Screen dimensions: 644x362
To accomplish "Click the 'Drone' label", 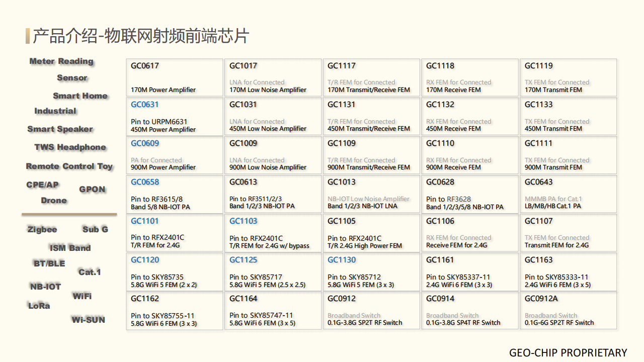I will 54,201.
